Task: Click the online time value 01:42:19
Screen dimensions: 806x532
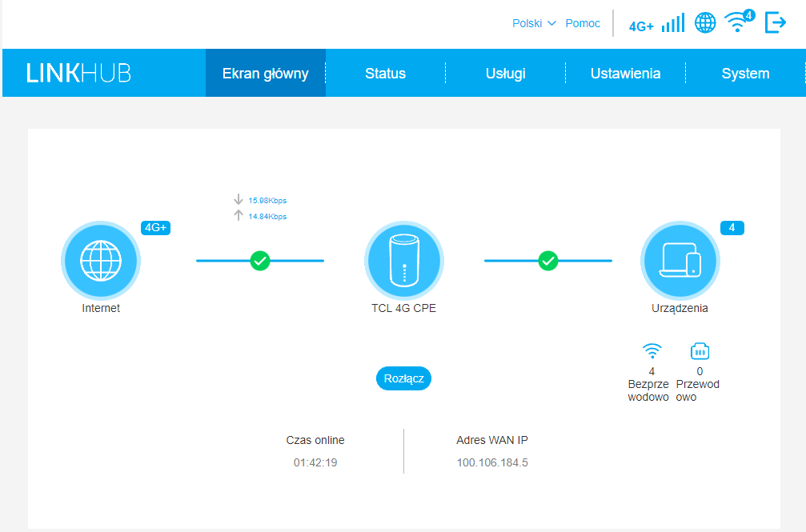Action: click(x=315, y=462)
